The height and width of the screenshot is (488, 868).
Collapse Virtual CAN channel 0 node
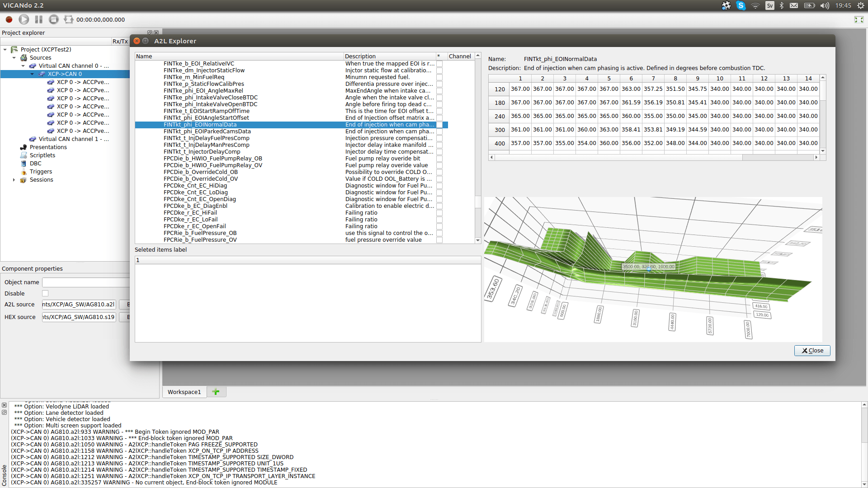point(23,66)
